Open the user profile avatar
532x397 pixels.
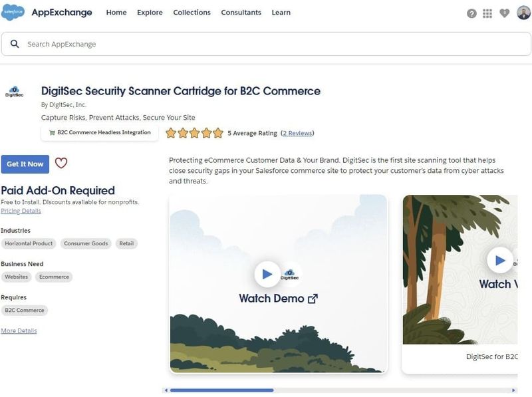pyautogui.click(x=523, y=13)
